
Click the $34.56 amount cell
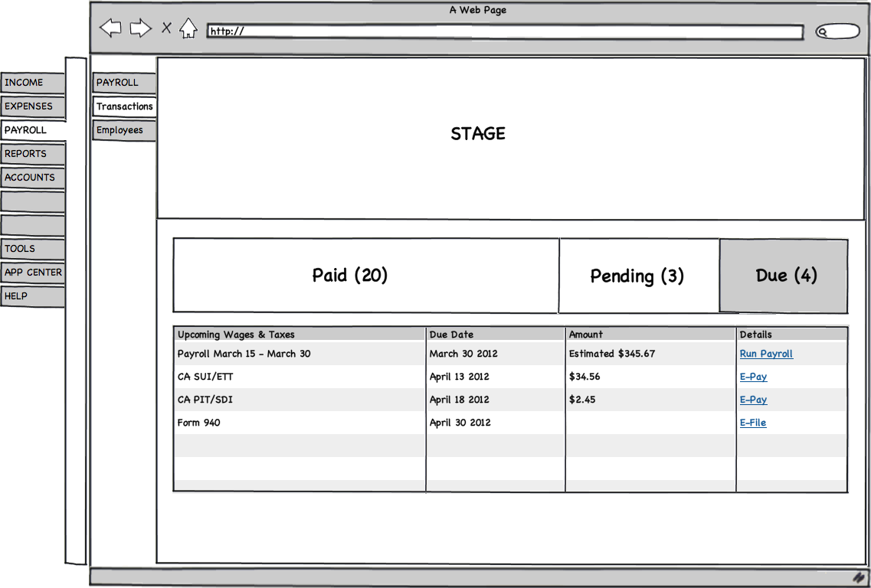(584, 377)
